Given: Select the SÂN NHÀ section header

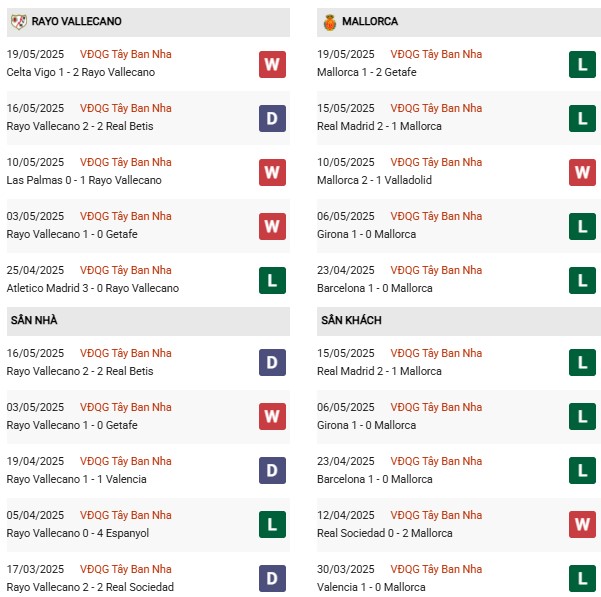Looking at the screenshot, I should [34, 320].
